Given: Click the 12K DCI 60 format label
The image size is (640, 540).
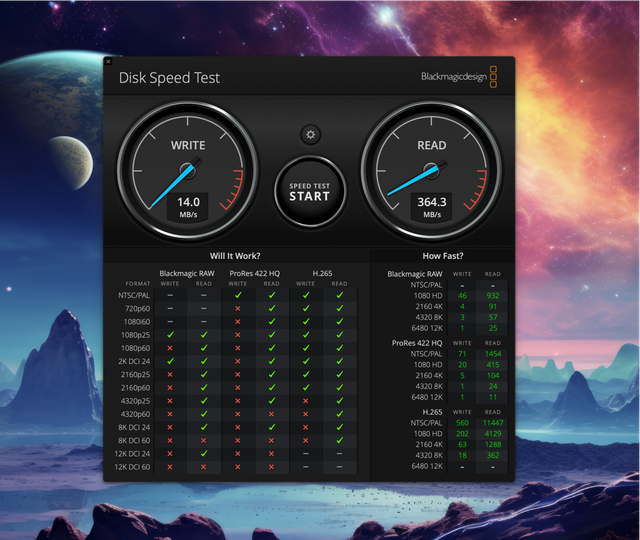Looking at the screenshot, I should pos(132,467).
